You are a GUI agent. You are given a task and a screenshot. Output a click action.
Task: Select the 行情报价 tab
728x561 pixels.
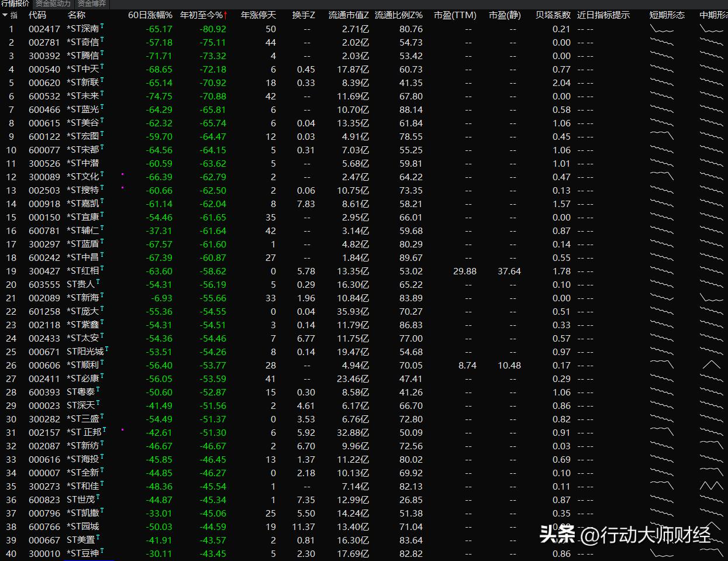[15, 4]
